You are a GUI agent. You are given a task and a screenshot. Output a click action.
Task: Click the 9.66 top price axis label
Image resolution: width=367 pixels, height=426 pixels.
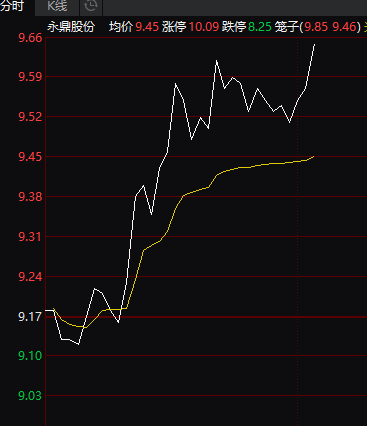(30, 38)
